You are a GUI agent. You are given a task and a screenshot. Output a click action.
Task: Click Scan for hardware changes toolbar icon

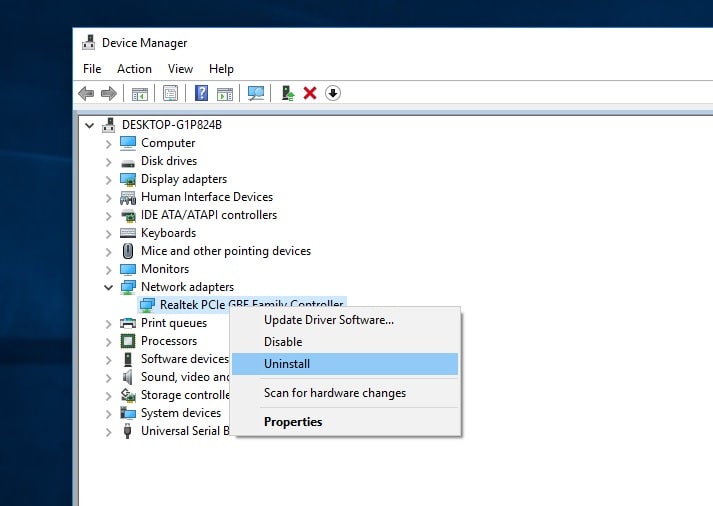(x=256, y=93)
